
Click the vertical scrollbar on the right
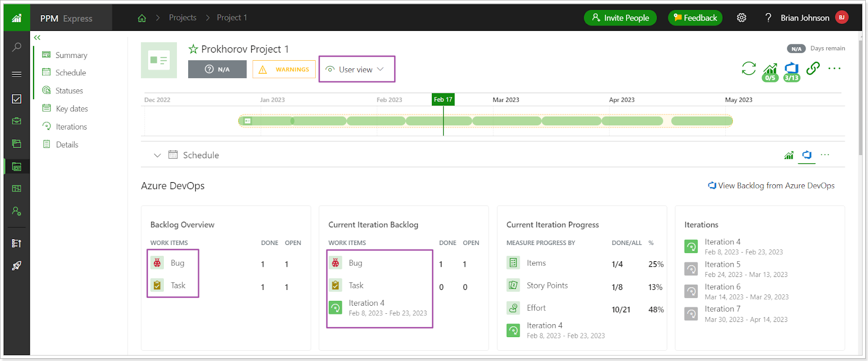click(x=860, y=98)
